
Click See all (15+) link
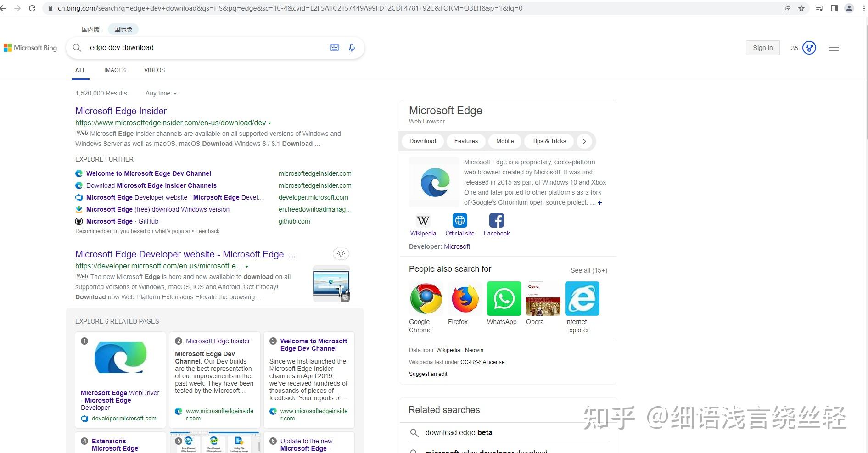(589, 270)
